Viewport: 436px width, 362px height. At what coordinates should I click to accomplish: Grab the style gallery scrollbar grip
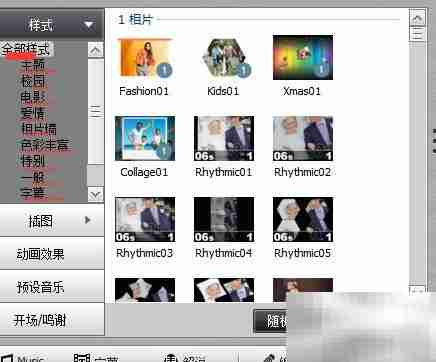tap(417, 34)
